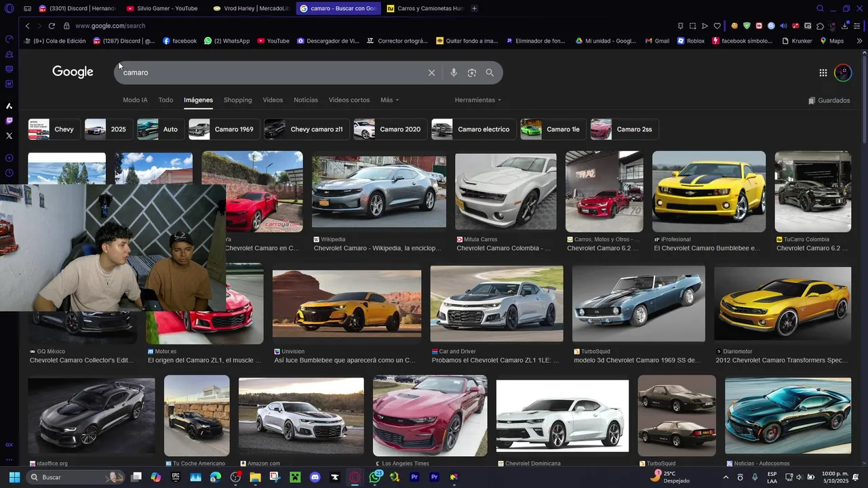Open the Krunker bookmark

click(796, 41)
